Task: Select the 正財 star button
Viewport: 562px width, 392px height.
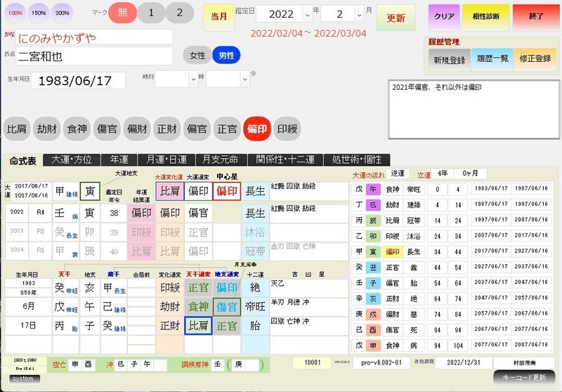Action: (x=167, y=129)
